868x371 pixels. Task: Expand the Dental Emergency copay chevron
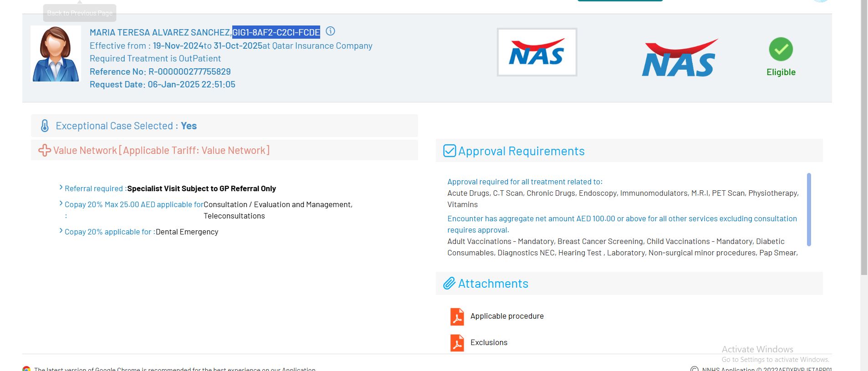point(61,230)
